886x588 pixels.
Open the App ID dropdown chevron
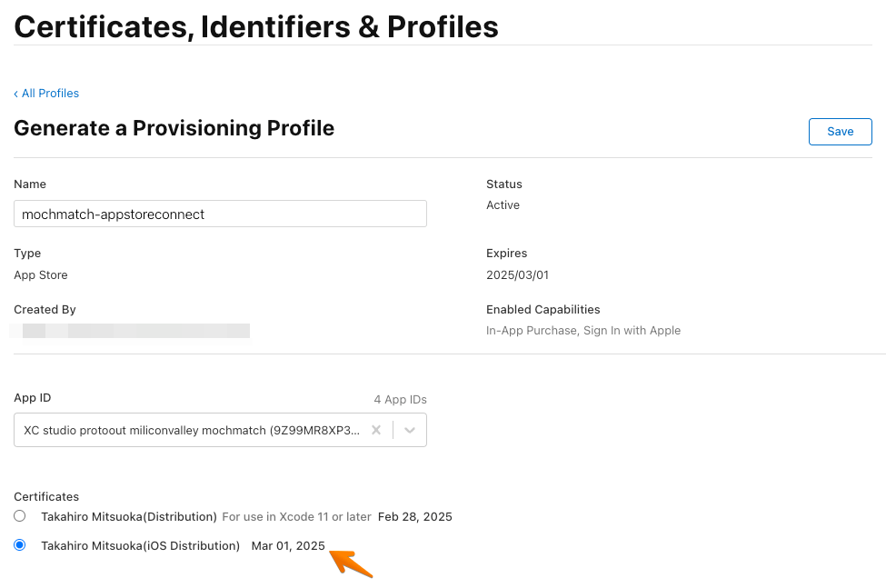[410, 431]
